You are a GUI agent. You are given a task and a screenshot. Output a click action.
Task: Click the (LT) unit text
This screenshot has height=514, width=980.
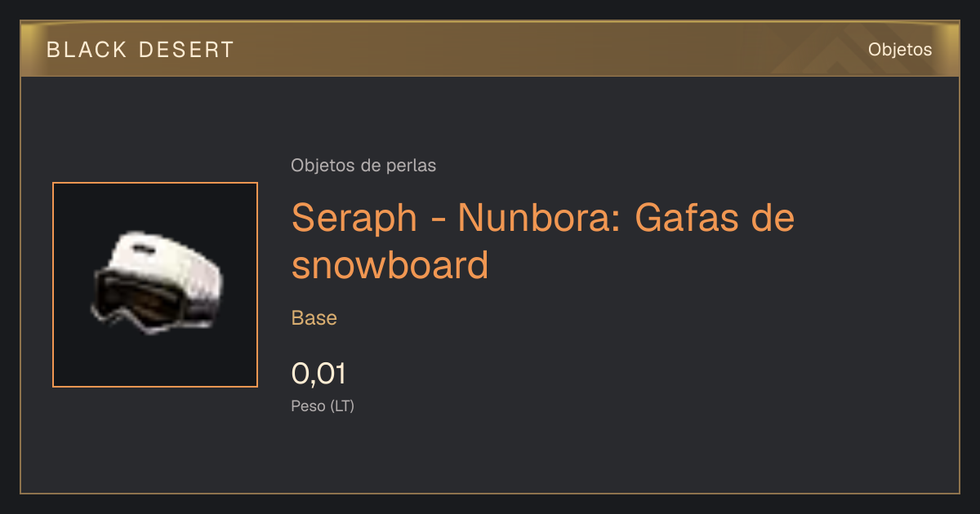click(x=341, y=405)
